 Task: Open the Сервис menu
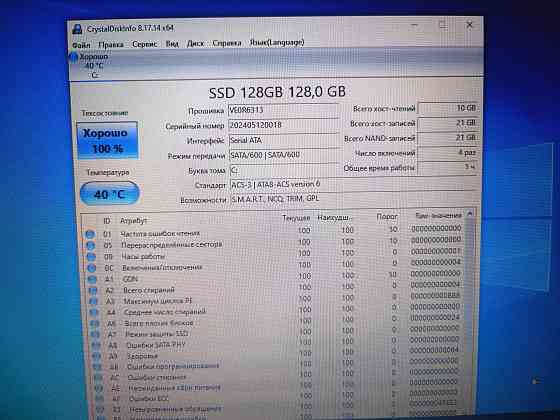click(x=144, y=44)
